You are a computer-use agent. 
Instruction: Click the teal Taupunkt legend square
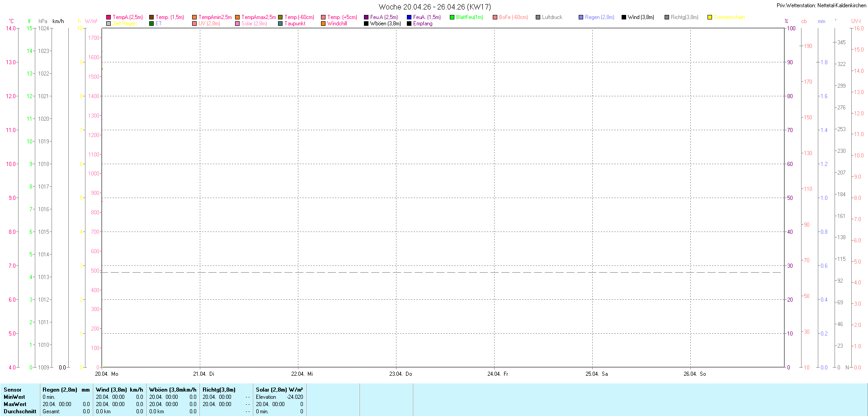coord(280,24)
